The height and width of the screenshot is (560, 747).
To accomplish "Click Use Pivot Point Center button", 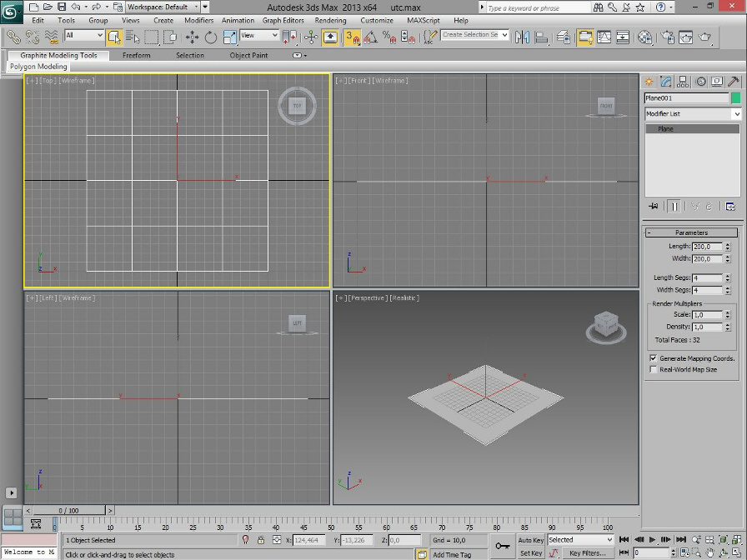I will [289, 37].
